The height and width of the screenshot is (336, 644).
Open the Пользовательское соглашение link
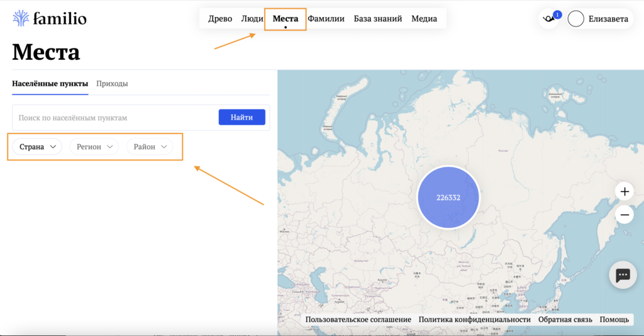[358, 319]
